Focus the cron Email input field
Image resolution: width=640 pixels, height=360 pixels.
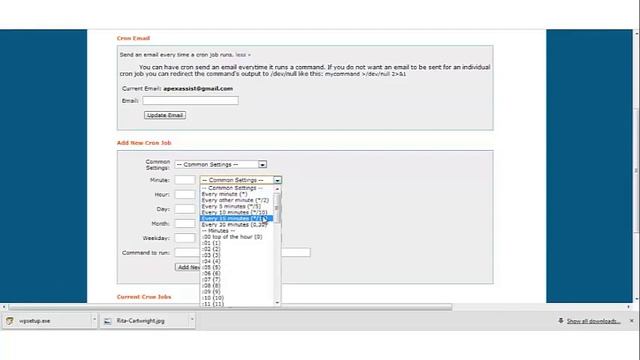click(x=190, y=100)
